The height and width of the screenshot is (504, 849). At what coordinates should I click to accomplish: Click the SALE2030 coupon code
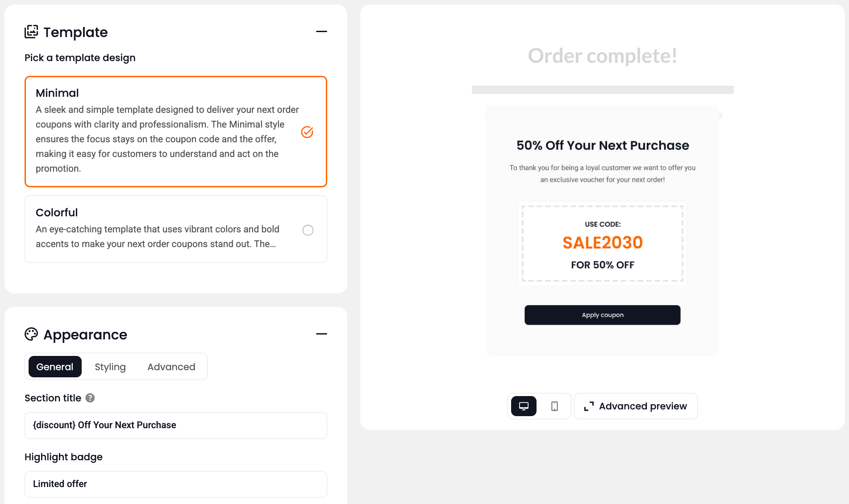603,243
